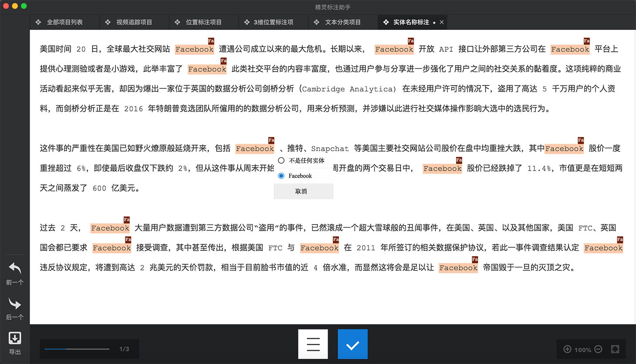Close the '实体名称标注' tab
Image resolution: width=636 pixels, height=364 pixels.
442,22
